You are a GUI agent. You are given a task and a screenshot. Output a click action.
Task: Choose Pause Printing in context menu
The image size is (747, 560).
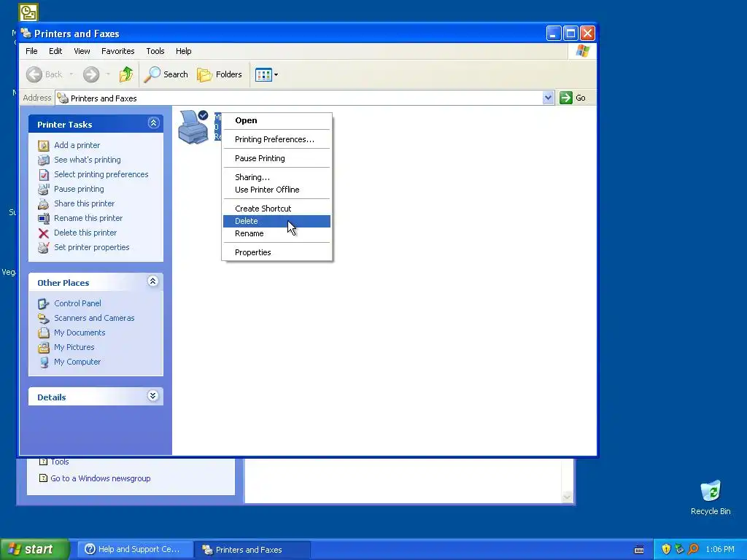276,158
